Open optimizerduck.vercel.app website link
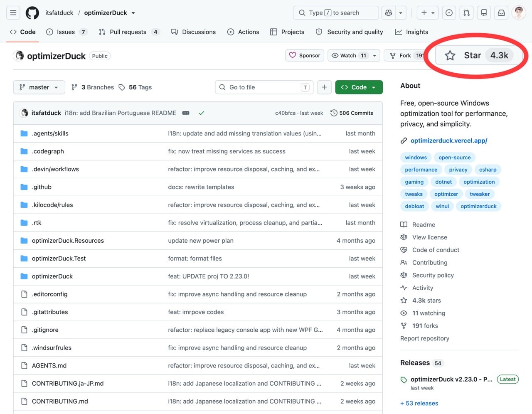This screenshot has width=532, height=414. click(449, 140)
